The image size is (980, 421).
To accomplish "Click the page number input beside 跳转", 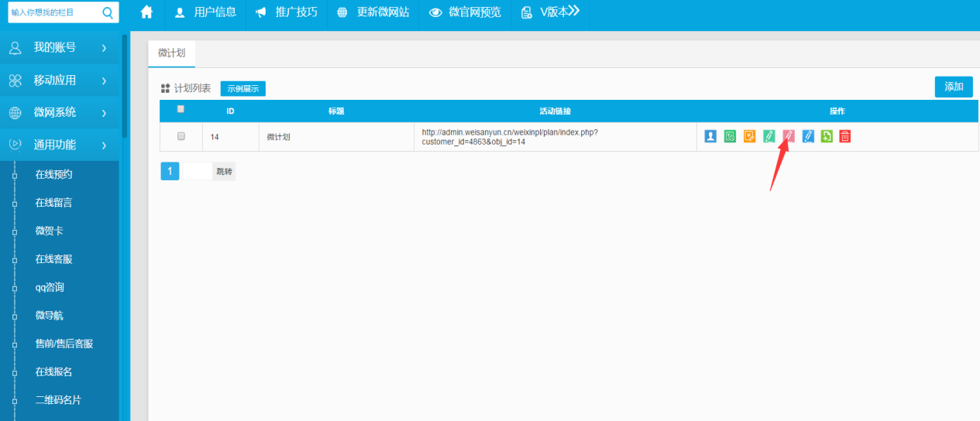I will [197, 171].
